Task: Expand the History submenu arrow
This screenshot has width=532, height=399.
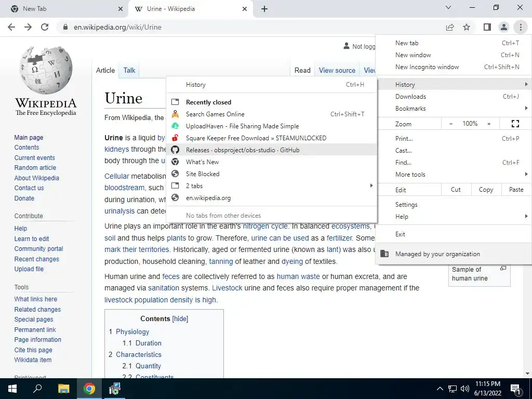Action: [x=526, y=84]
